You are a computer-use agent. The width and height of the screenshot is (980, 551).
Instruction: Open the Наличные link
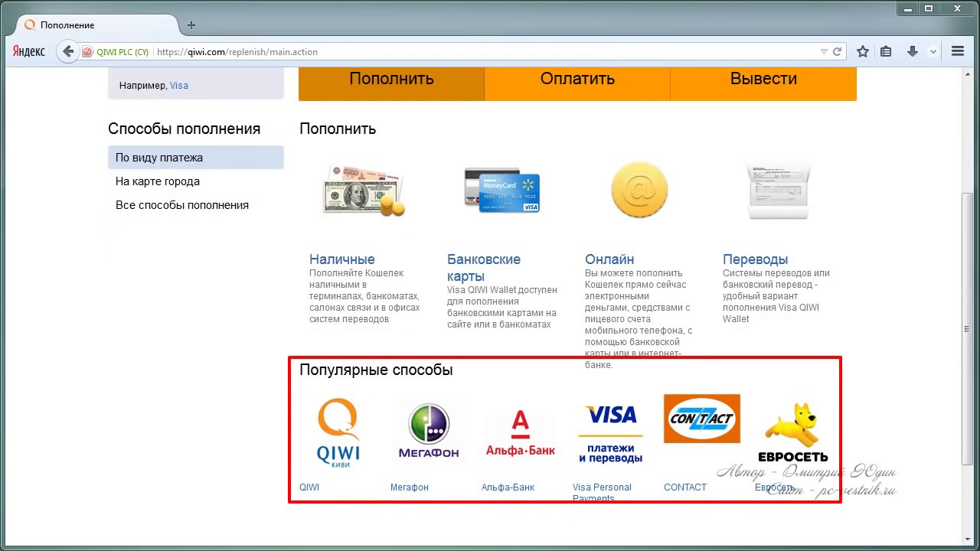coord(342,259)
